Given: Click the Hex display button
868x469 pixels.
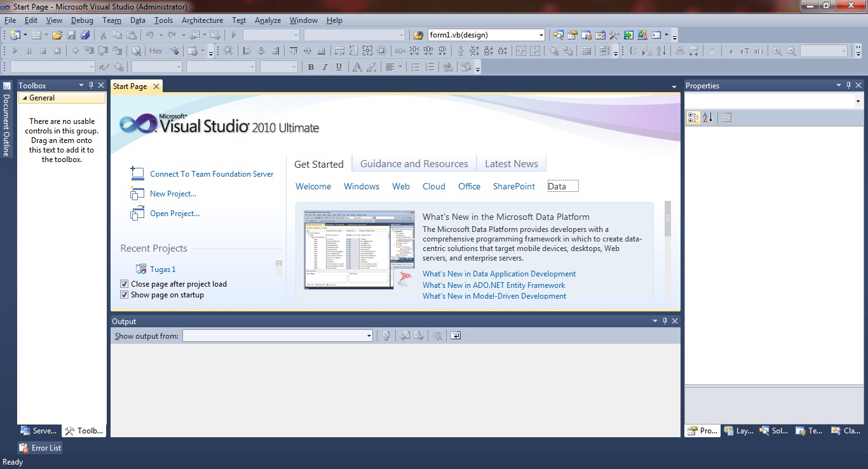Looking at the screenshot, I should pos(156,51).
